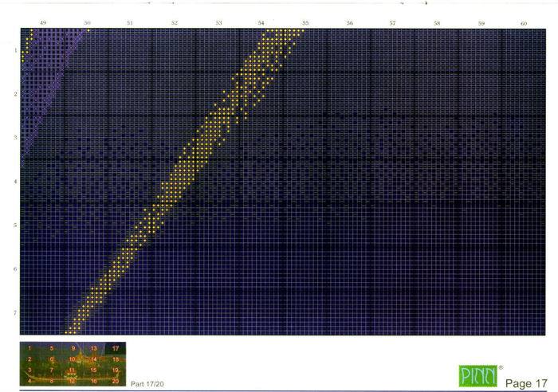Select section 16 in the overview thumbnail
The width and height of the screenshot is (558, 392).
click(x=93, y=381)
